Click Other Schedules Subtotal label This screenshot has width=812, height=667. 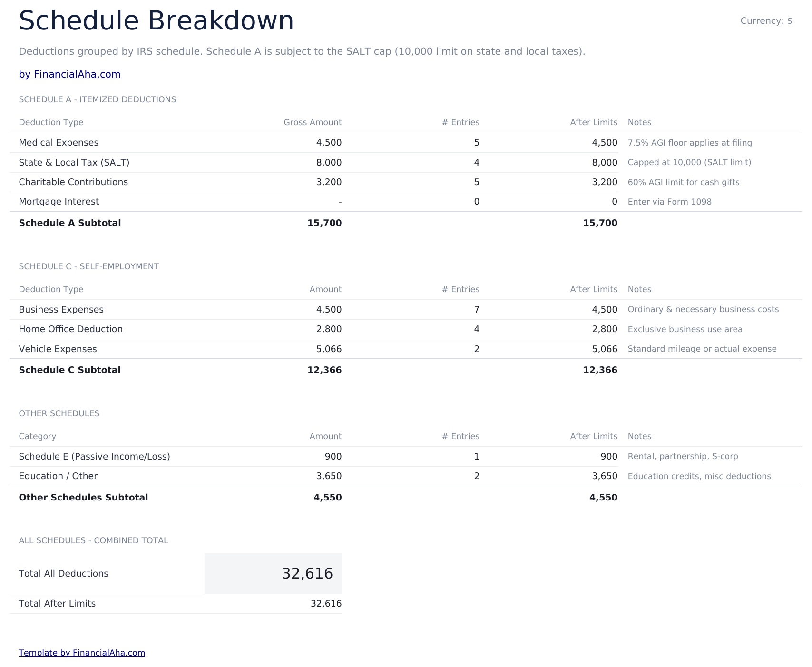[x=84, y=498]
